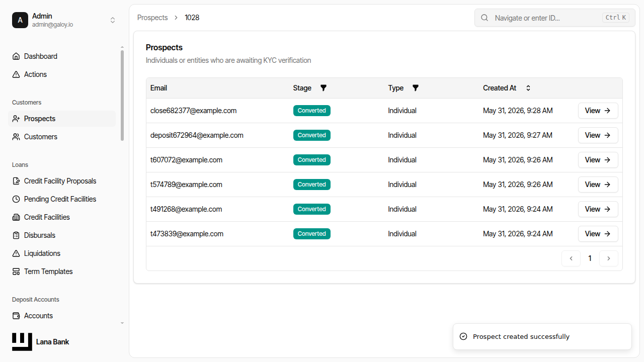Click the Prospects breadcrumb link
Viewport: 644px width, 362px height.
(152, 18)
